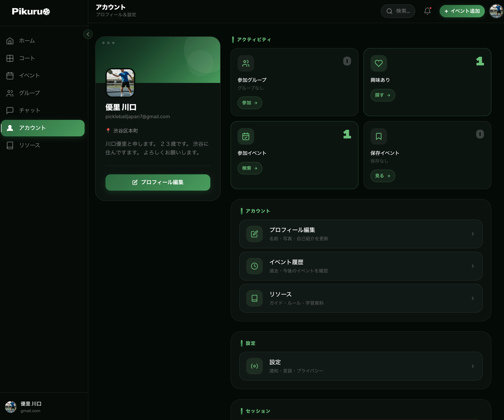Click the book icon in リソース row

tap(254, 298)
